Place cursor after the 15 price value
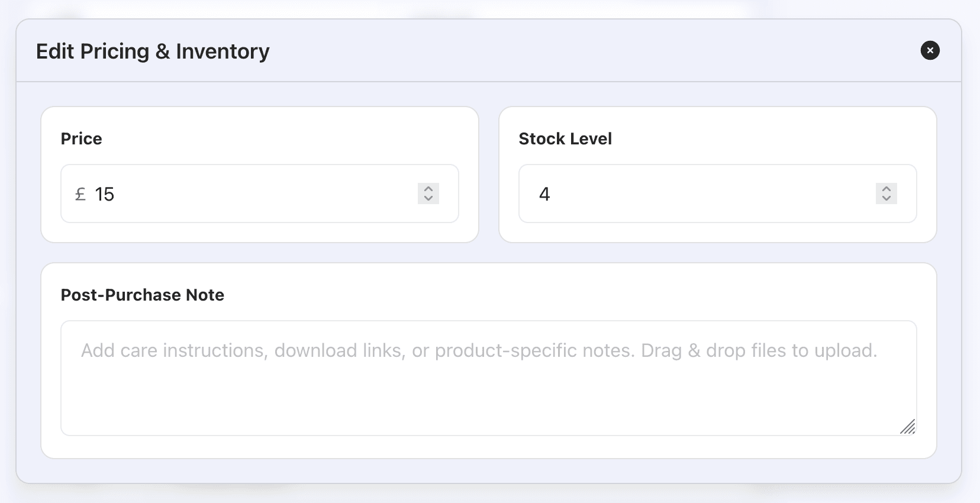980x503 pixels. pyautogui.click(x=115, y=194)
